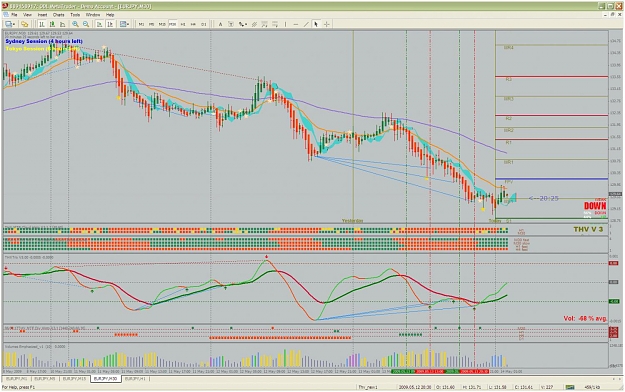The image size is (625, 392).
Task: Click the '459/1 kb' traffic indicator
Action: click(x=591, y=387)
